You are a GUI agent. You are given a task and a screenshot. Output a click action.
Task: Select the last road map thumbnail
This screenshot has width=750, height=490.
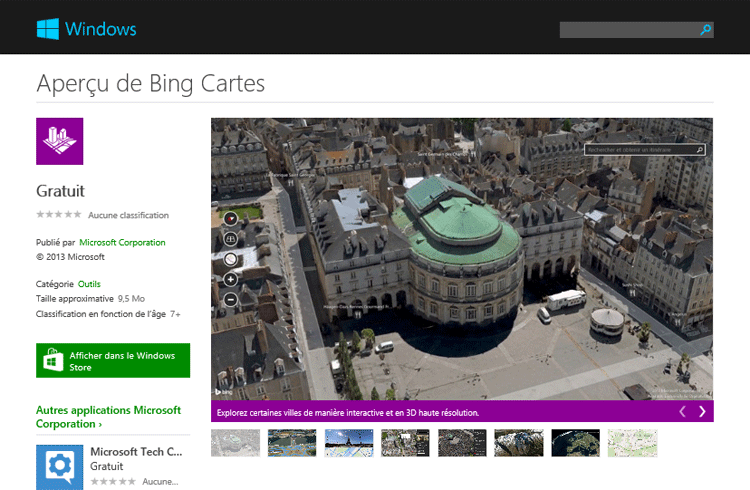(x=632, y=443)
